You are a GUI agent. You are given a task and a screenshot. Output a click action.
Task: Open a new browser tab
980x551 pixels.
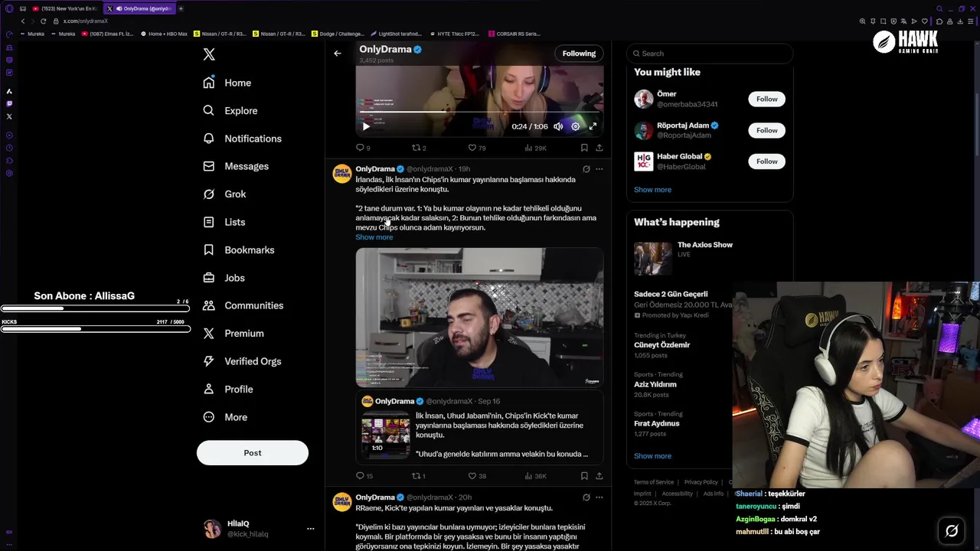[x=181, y=8]
